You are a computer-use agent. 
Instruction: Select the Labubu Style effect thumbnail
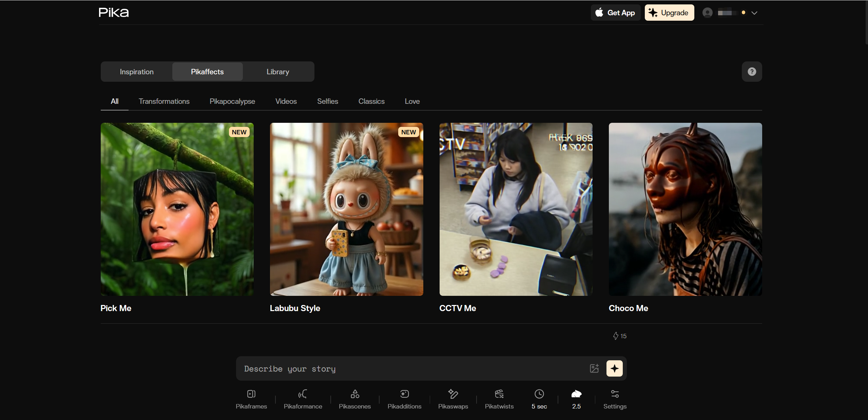click(x=346, y=209)
